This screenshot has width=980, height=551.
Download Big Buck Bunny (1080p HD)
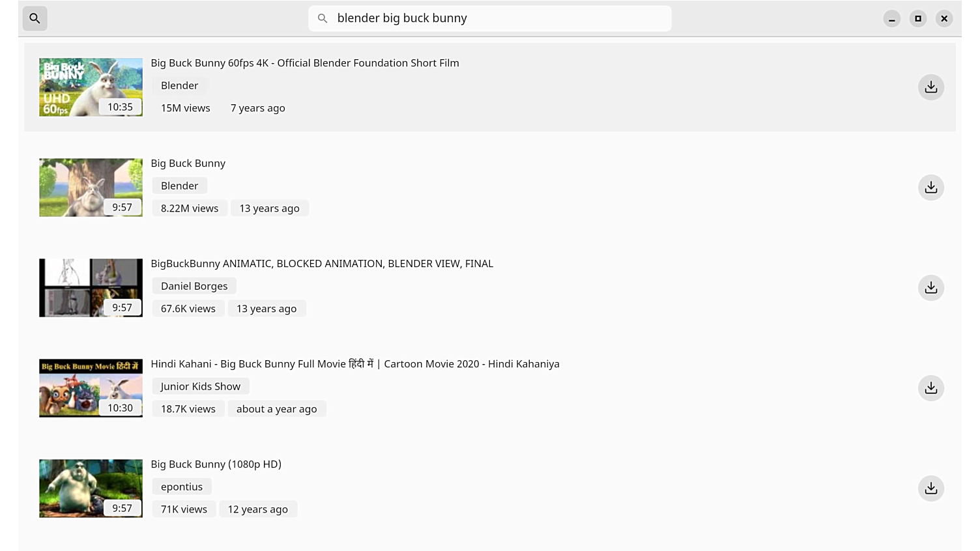click(930, 488)
